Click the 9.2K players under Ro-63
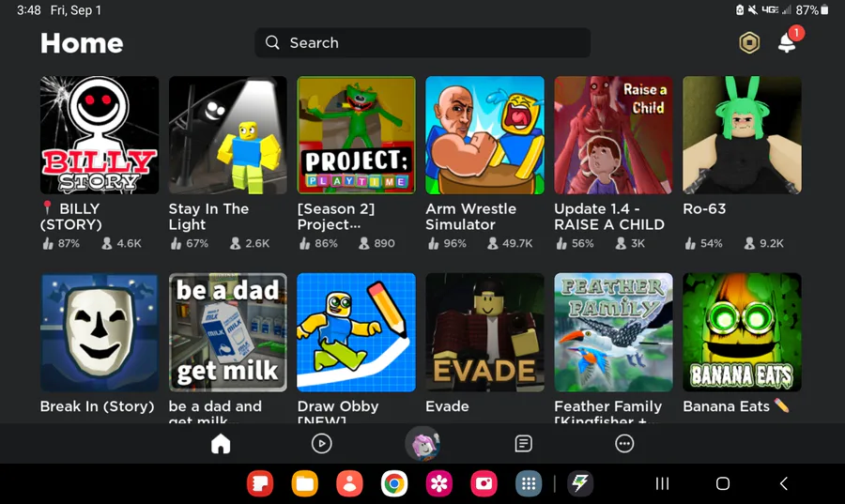 pos(763,243)
